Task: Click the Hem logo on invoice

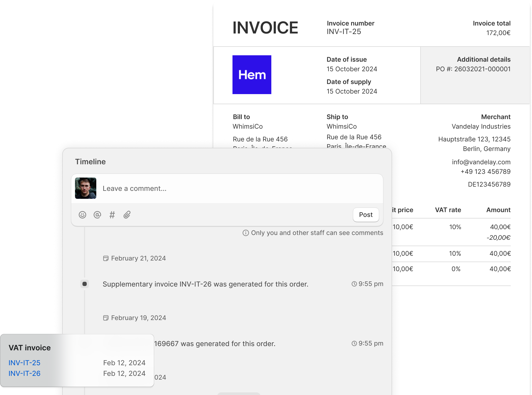Action: tap(252, 75)
